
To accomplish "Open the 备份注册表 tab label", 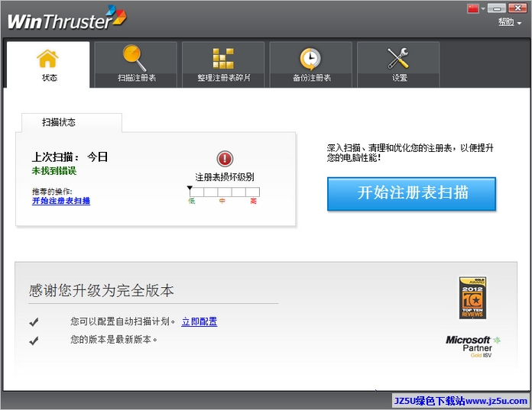I will [x=312, y=78].
